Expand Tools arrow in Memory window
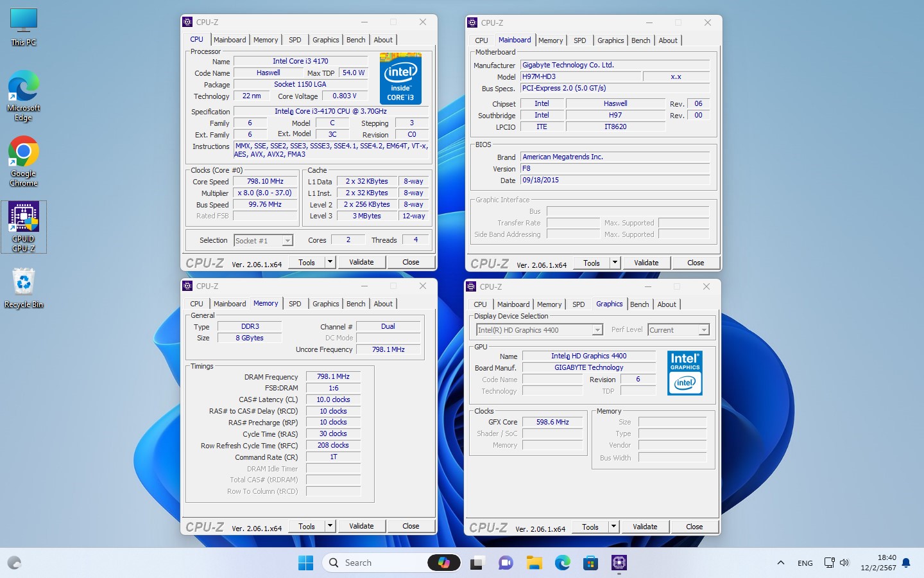The width and height of the screenshot is (924, 578). [330, 526]
